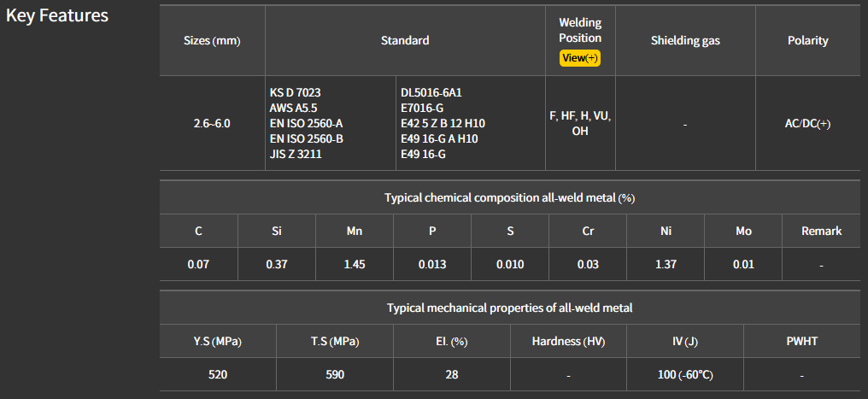Click the Standard column header
This screenshot has width=868, height=399.
(x=405, y=41)
